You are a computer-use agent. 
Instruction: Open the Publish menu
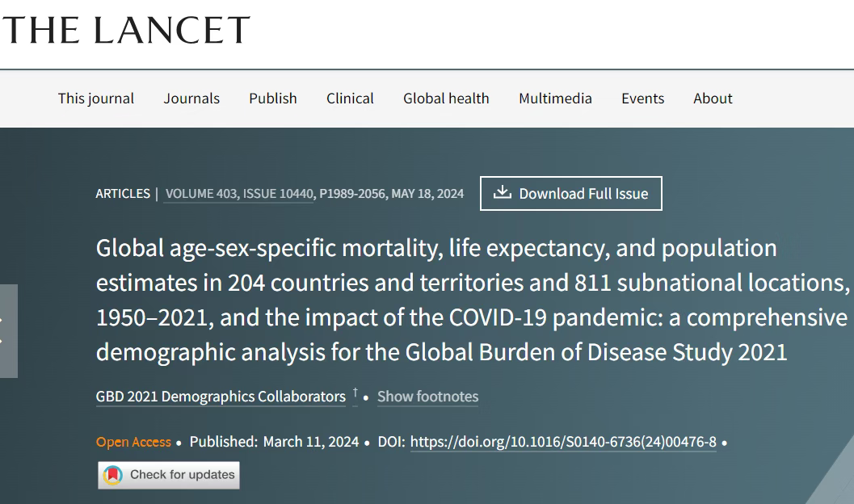273,99
